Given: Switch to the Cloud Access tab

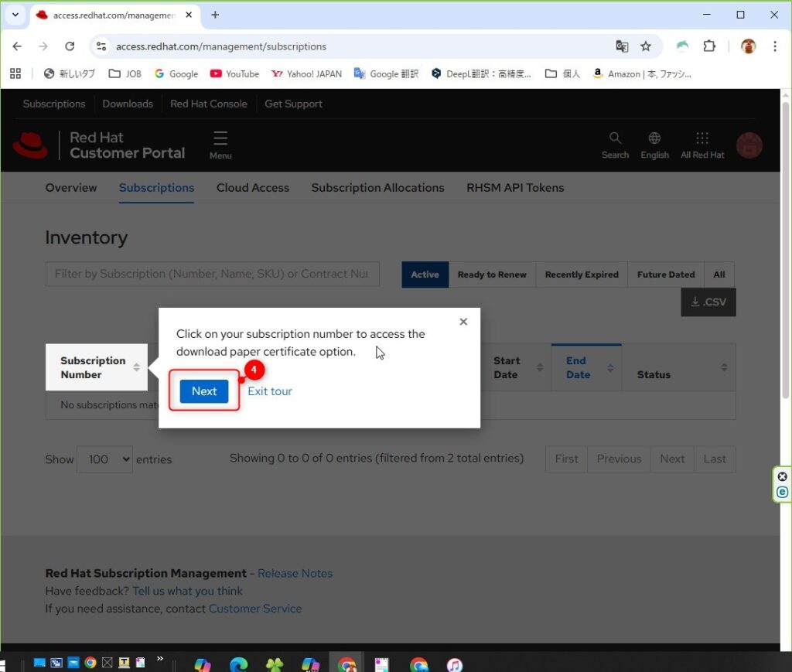Looking at the screenshot, I should (x=253, y=188).
